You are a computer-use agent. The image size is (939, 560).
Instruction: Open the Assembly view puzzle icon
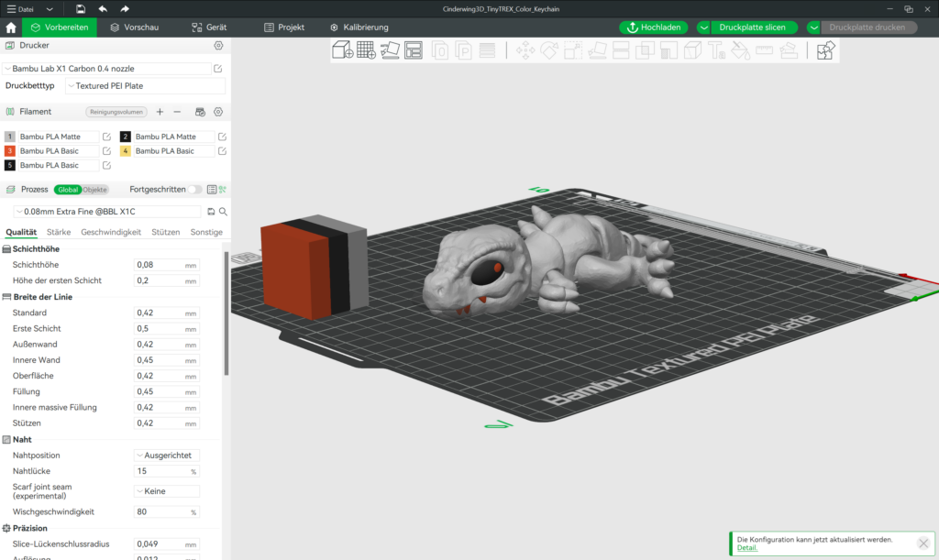(x=825, y=50)
